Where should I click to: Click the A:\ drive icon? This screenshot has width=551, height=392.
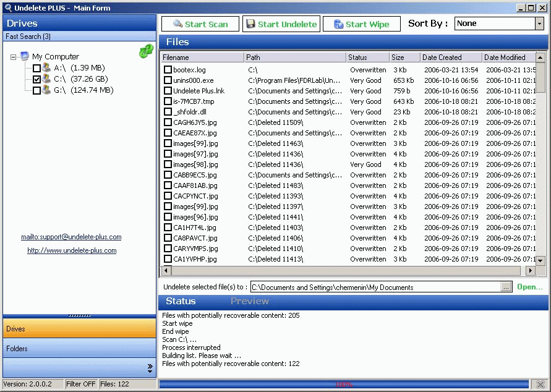click(46, 67)
